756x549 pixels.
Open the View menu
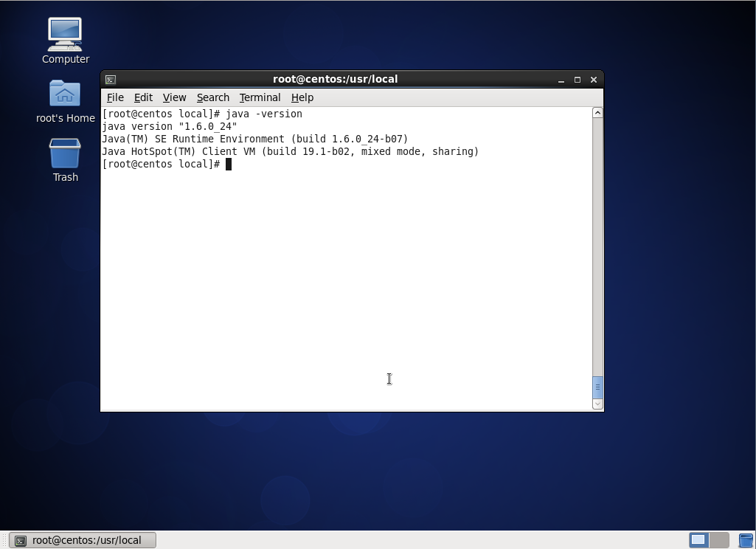174,97
